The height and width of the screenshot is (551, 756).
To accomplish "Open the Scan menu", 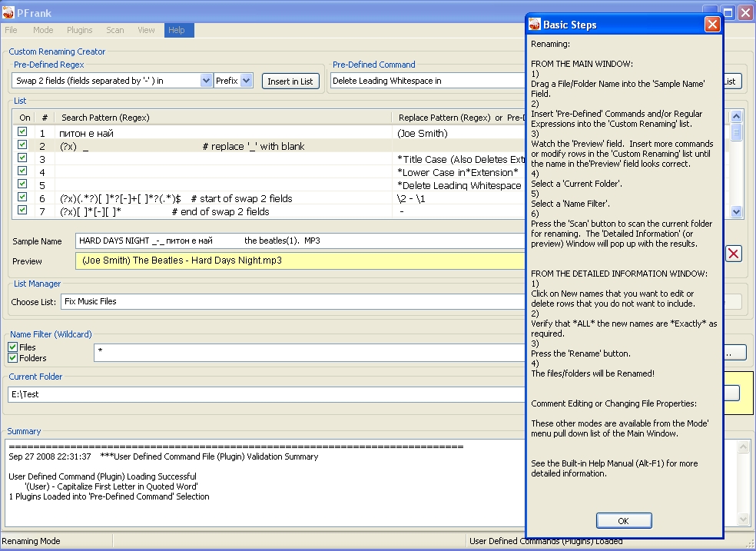I will click(x=115, y=30).
